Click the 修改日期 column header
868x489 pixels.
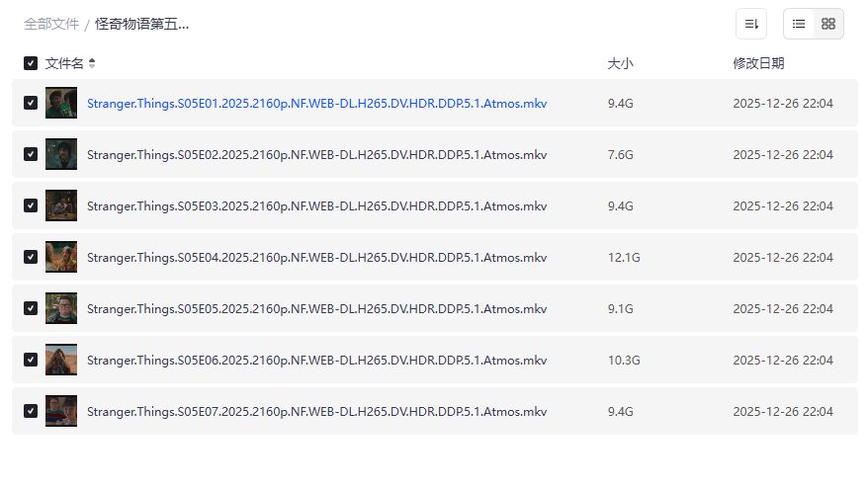[758, 63]
